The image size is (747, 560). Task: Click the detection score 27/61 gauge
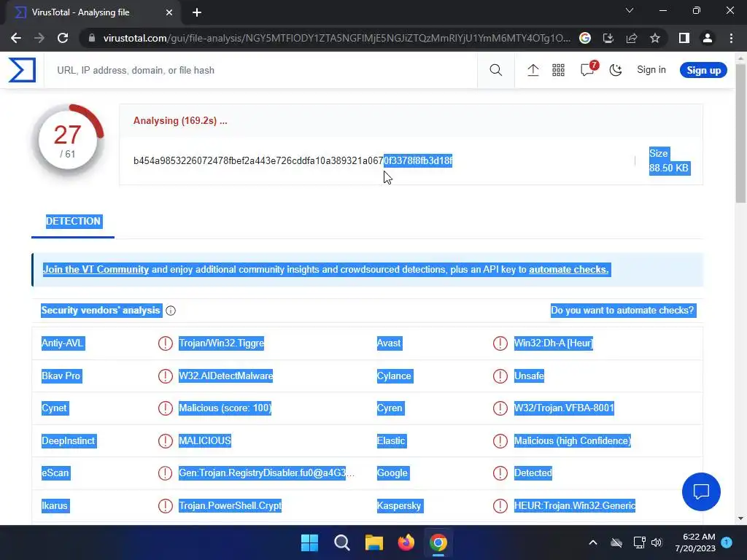click(x=68, y=140)
